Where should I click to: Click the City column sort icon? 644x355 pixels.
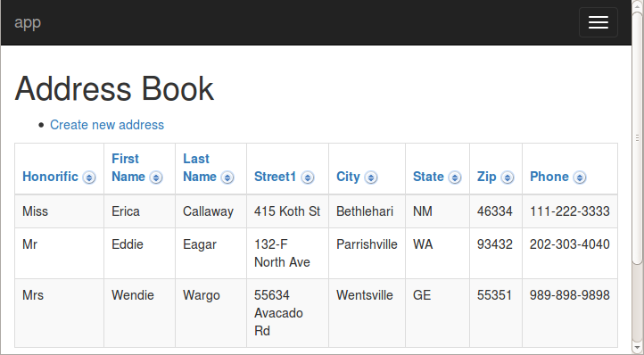370,177
